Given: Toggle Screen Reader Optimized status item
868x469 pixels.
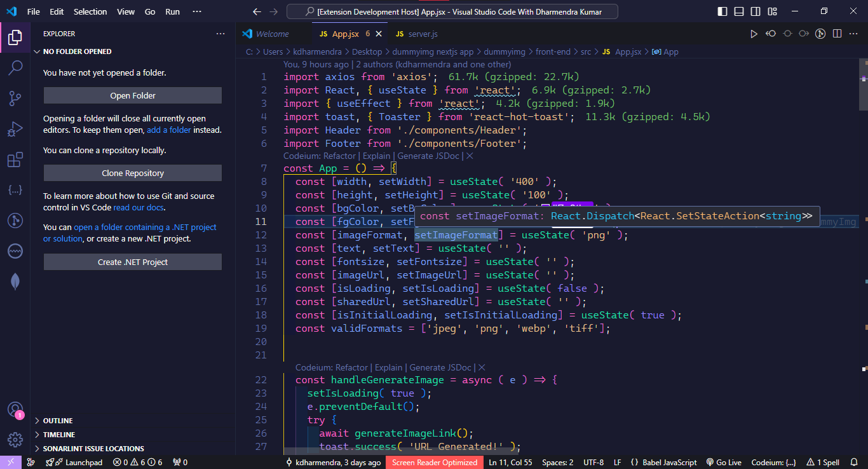Looking at the screenshot, I should (x=435, y=463).
